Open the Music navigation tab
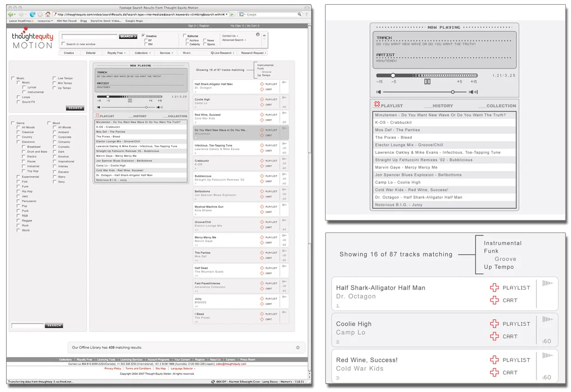The height and width of the screenshot is (392, 571). tap(186, 53)
